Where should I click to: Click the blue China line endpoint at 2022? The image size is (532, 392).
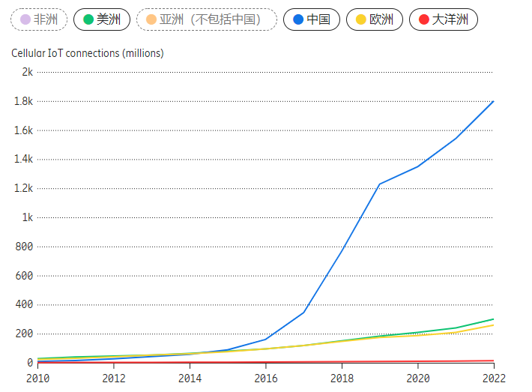tap(493, 101)
